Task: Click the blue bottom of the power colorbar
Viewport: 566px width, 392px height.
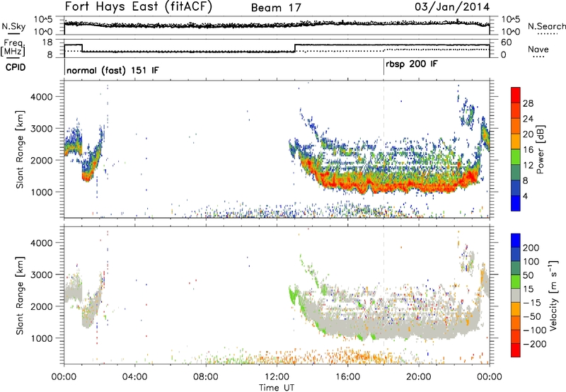Action: [x=516, y=203]
